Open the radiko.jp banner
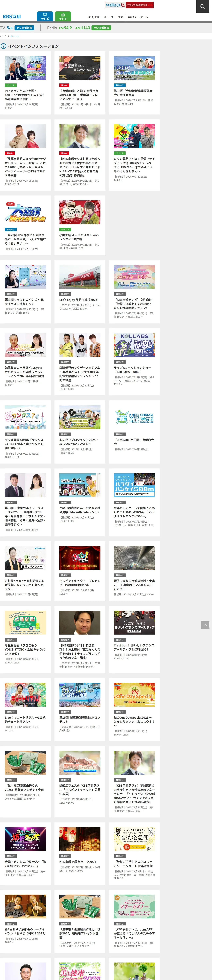 point(129,5)
